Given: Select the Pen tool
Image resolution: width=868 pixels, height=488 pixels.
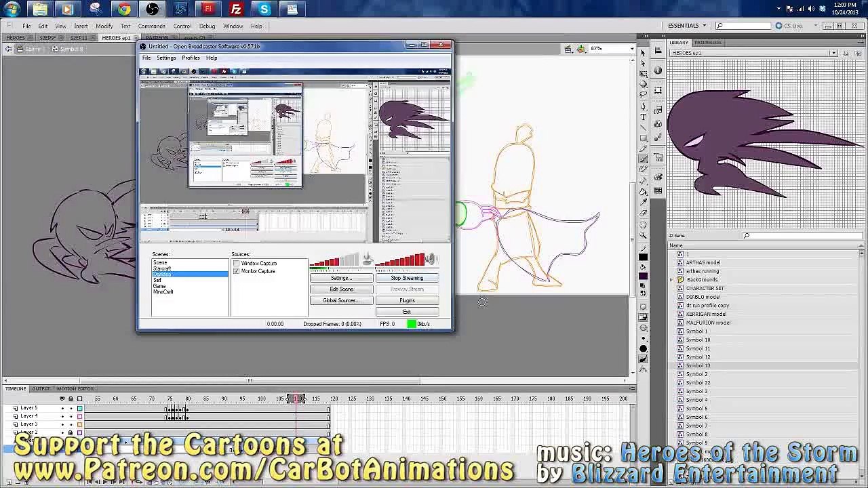Looking at the screenshot, I should pyautogui.click(x=644, y=106).
